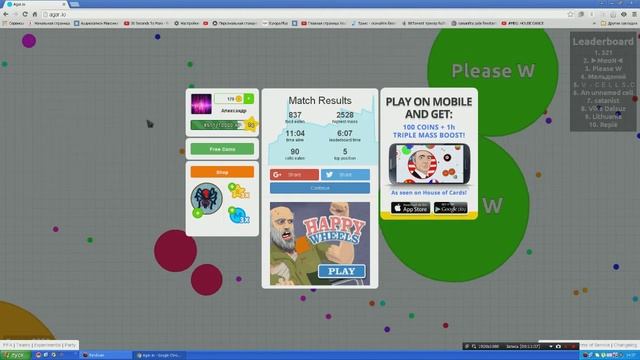Screen dimensions: 640x360
Task: Share results on Google Plus
Action: tap(294, 175)
